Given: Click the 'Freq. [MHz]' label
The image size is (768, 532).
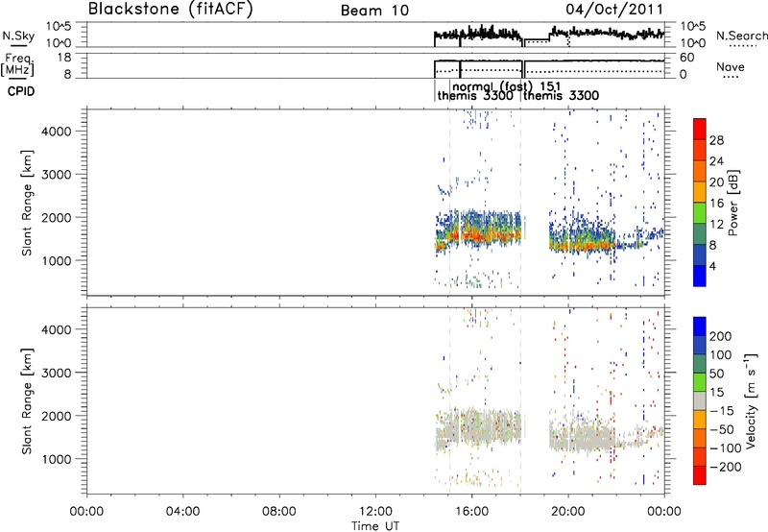Looking at the screenshot, I should 18,64.
